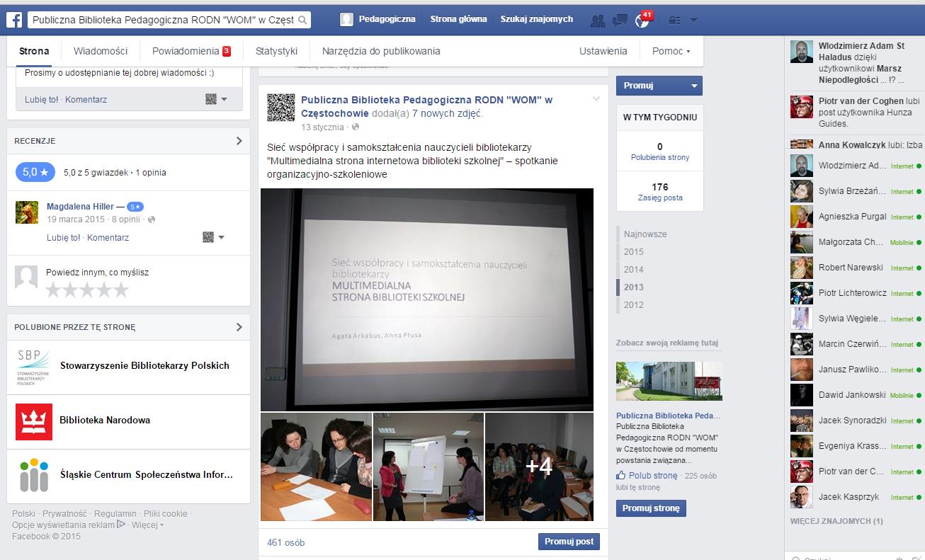Click the search magnifier icon

tap(302, 20)
